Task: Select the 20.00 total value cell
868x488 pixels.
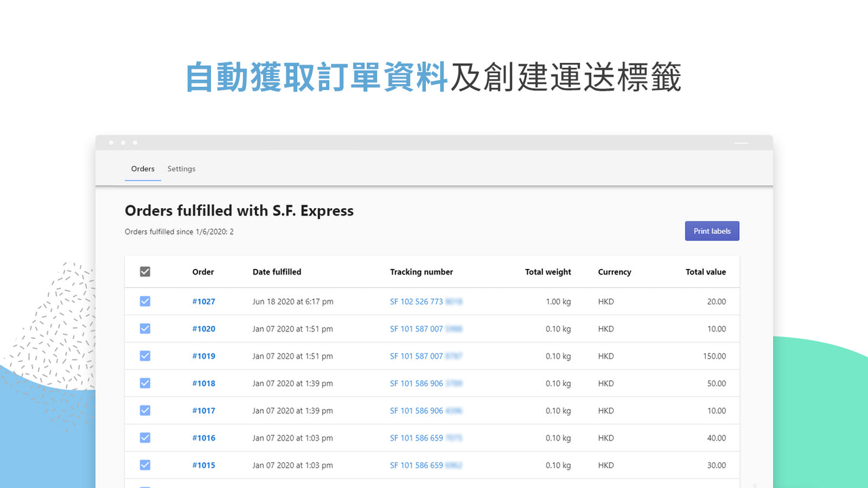Action: [x=716, y=302]
